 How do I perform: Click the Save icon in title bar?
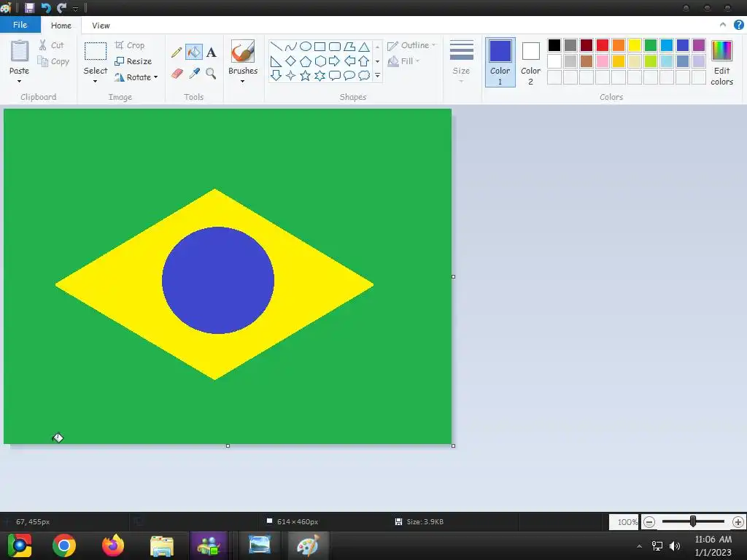29,7
